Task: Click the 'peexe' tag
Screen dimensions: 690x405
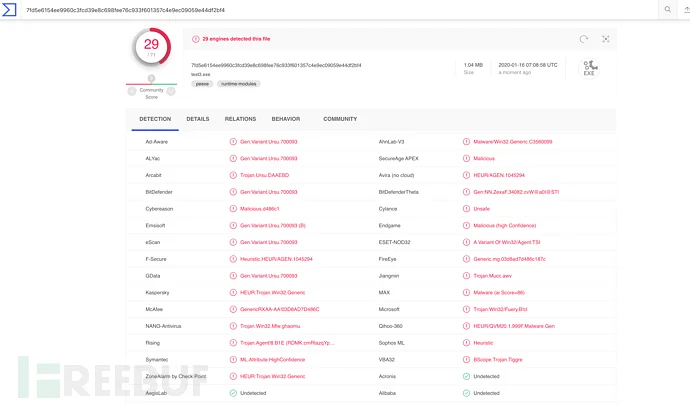Action: [x=202, y=84]
